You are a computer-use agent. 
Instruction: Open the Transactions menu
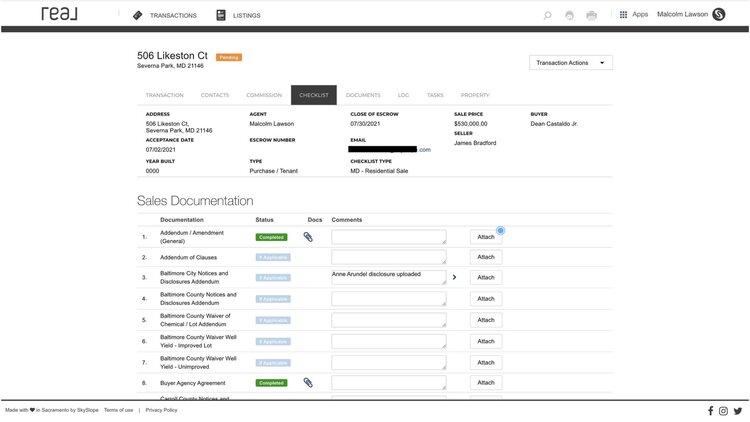pos(173,15)
